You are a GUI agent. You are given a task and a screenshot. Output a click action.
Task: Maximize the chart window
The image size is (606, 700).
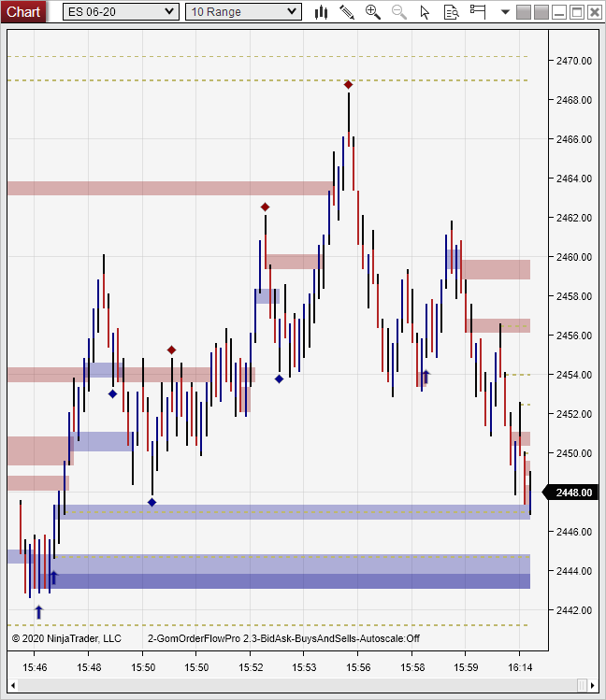(577, 12)
